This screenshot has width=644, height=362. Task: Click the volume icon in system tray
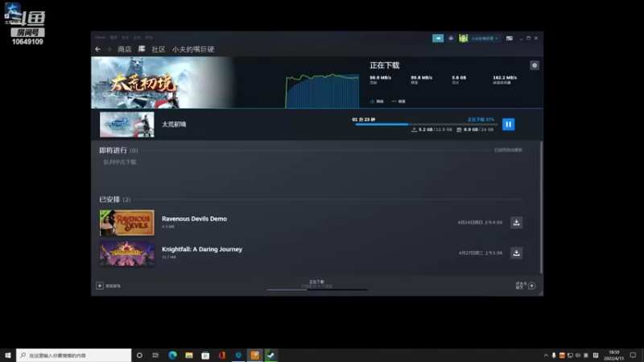(x=578, y=356)
